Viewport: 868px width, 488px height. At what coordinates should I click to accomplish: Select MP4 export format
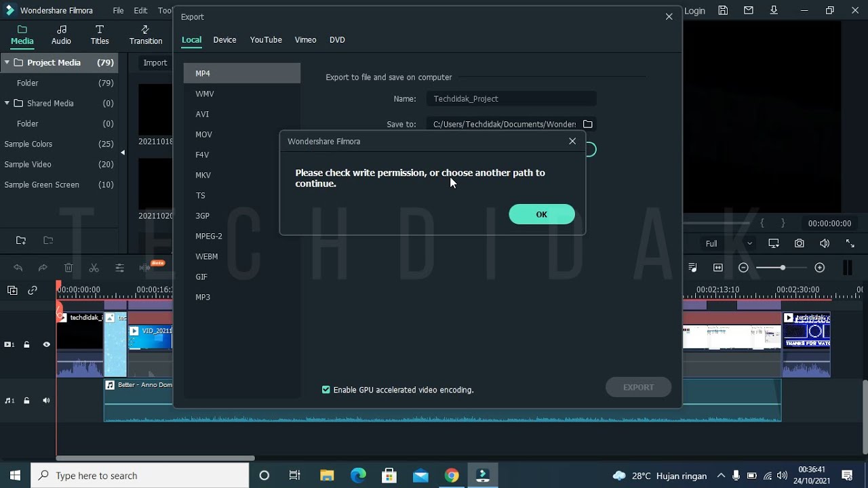point(241,73)
